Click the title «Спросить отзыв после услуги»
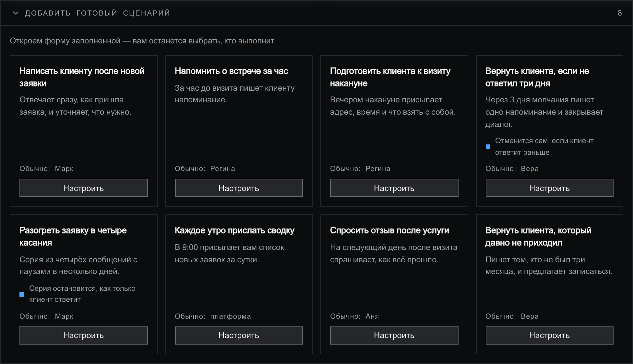The height and width of the screenshot is (364, 633). (389, 230)
